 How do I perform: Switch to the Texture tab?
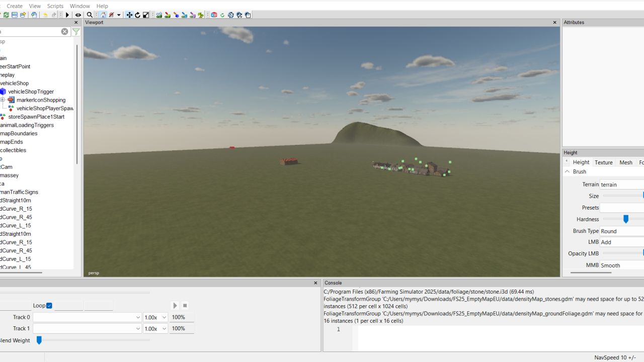603,162
